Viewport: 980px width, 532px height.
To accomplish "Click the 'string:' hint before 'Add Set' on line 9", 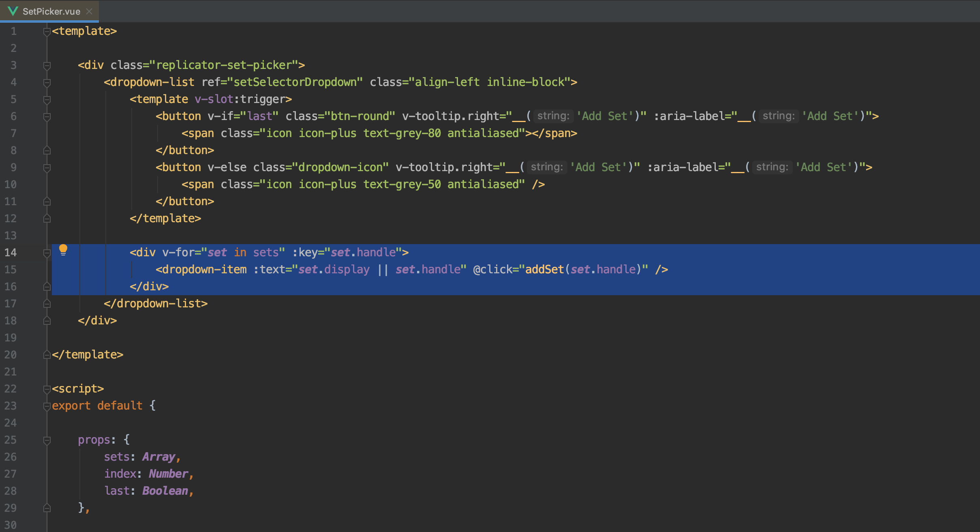I will [546, 167].
